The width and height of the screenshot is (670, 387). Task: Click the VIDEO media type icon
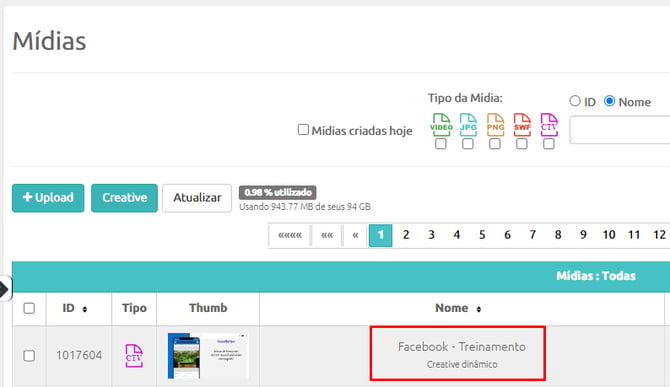(441, 125)
